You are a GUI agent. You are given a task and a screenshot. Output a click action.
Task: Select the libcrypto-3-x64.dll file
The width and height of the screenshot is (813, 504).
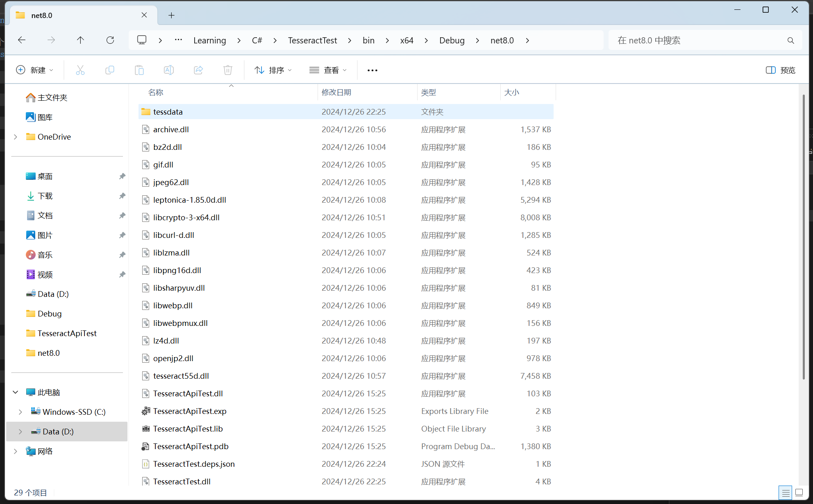click(346, 217)
